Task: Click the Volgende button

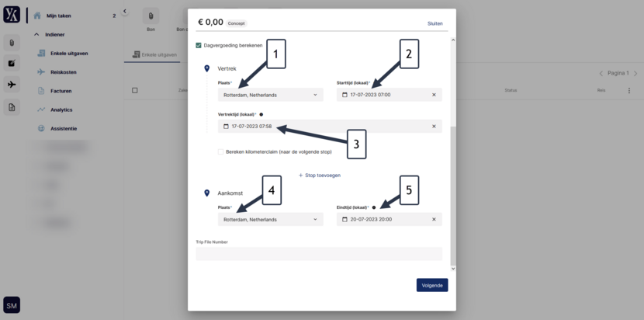Action: pyautogui.click(x=432, y=285)
